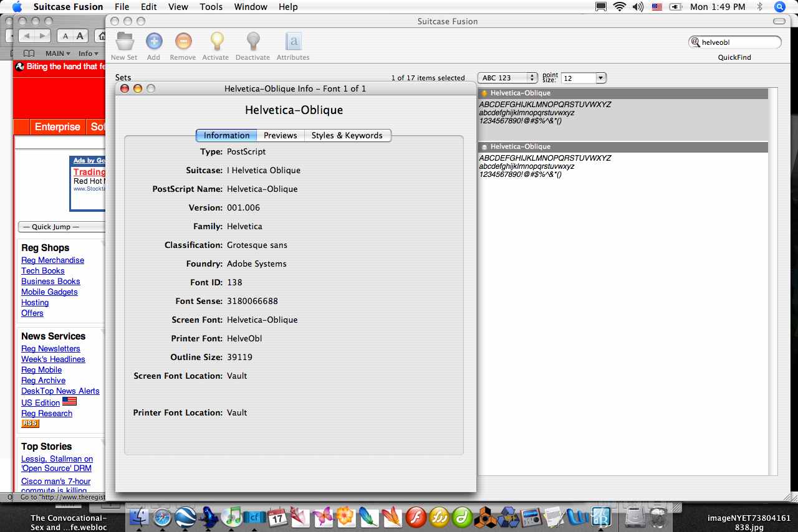Launch red Flash icon in Dock

[x=416, y=516]
